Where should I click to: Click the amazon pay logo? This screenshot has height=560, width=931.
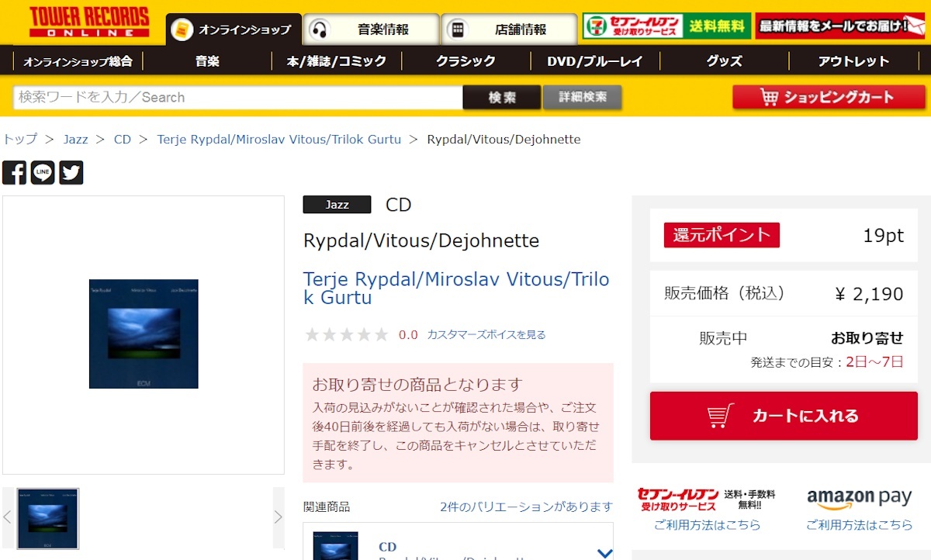pos(859,498)
